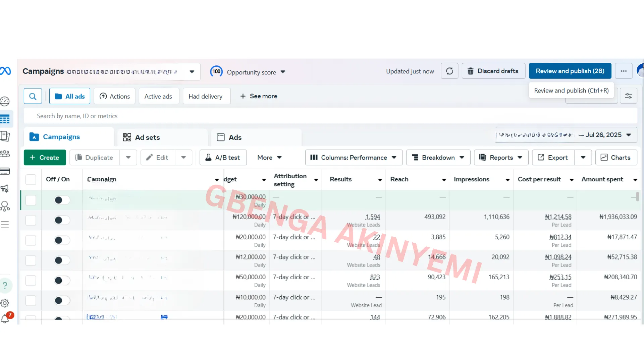Viewport: 644px width, 362px height.
Task: Click the refresh data icon
Action: coord(449,71)
